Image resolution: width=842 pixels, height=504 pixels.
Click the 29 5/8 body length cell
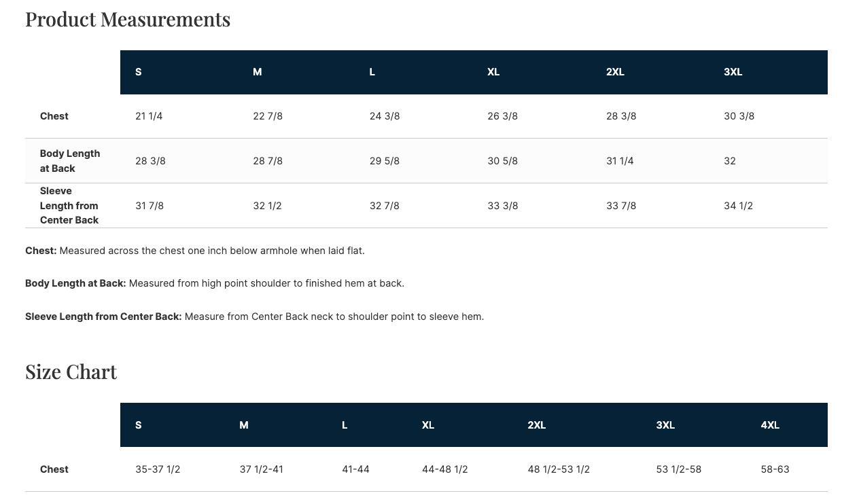(x=384, y=161)
